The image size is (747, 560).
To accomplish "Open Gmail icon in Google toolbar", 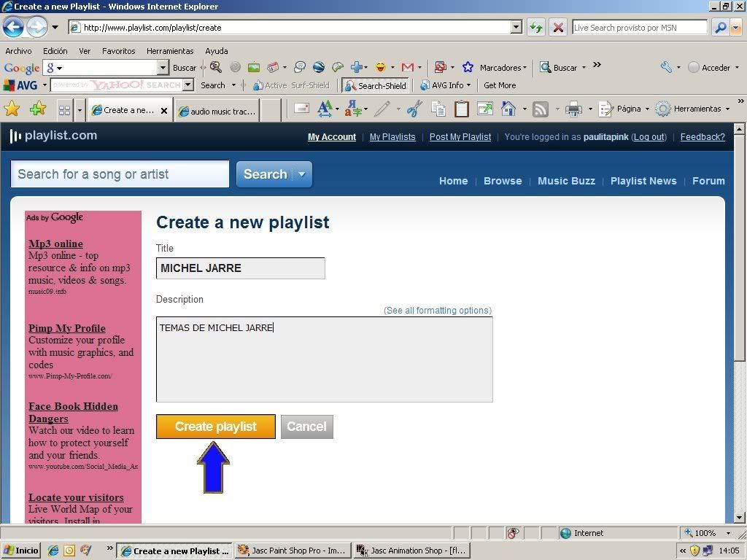I will point(407,67).
